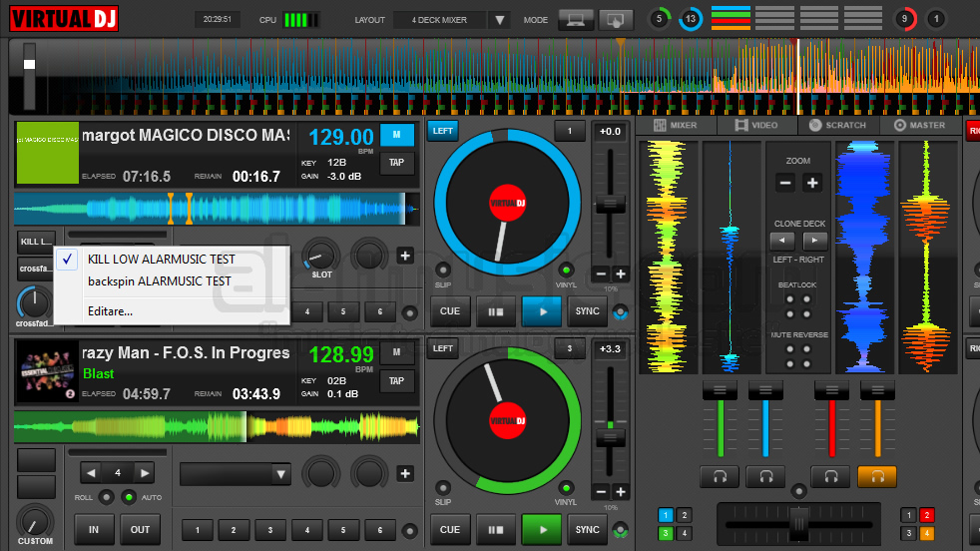Viewport: 980px width, 551px height.
Task: Clone deck to the right arrow
Action: 814,241
